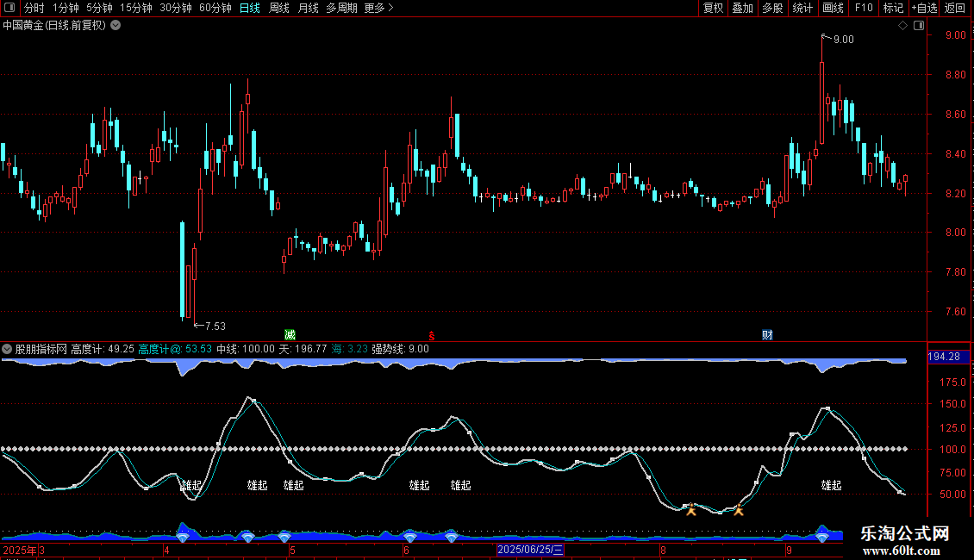Switch to 周线 weekly chart
This screenshot has height=560, width=974.
pos(279,8)
